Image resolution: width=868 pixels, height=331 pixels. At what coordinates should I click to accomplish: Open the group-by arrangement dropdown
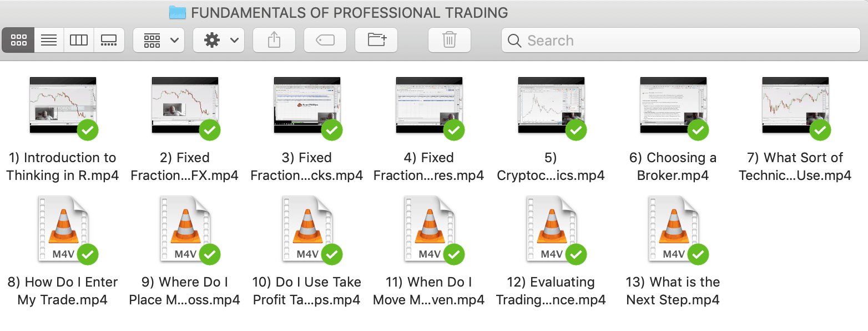tap(159, 41)
